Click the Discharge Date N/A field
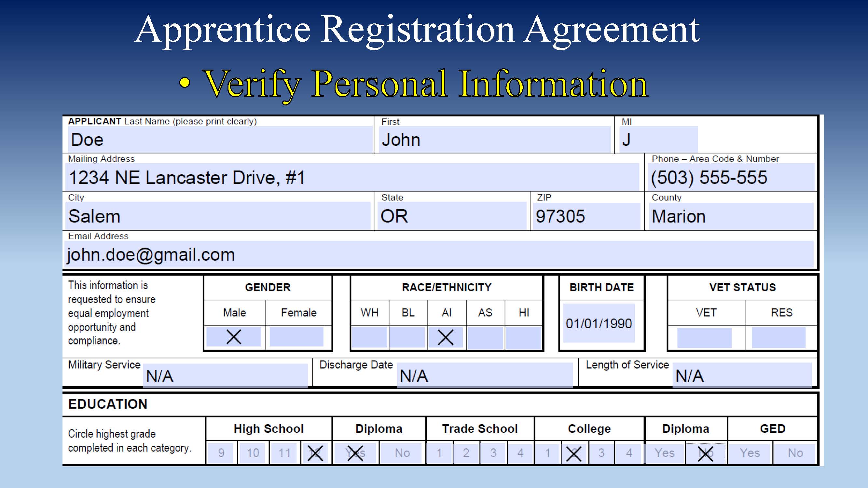 coord(485,375)
